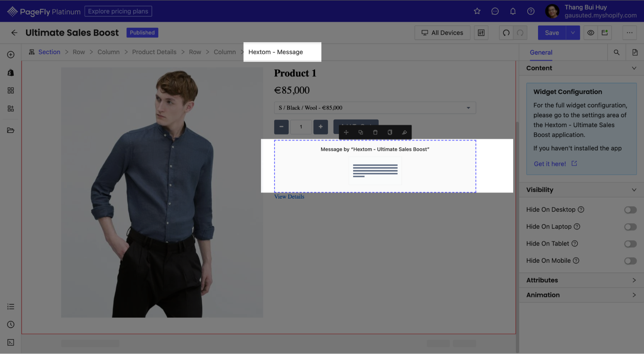Open the Thang Bui Huy account menu

[591, 11]
